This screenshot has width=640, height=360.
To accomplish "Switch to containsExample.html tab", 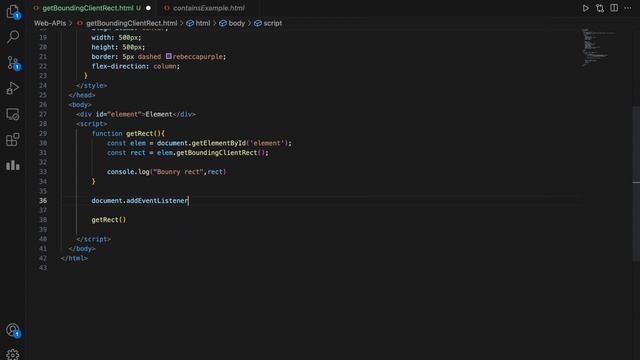I will click(208, 8).
